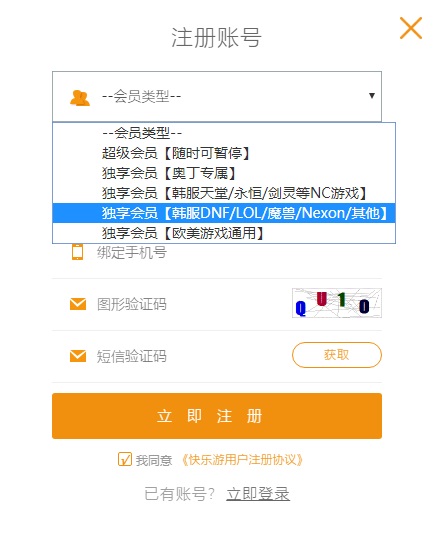Click the 短信验证码 input field

tap(192, 356)
